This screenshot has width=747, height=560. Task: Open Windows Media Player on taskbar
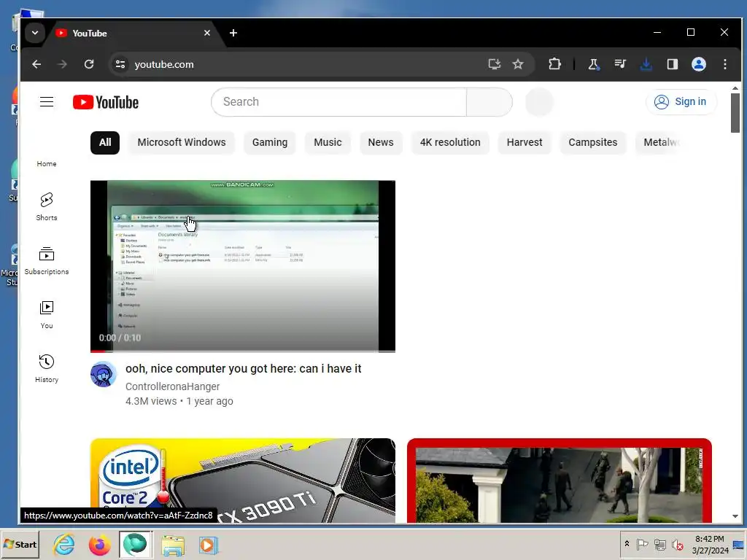point(208,545)
